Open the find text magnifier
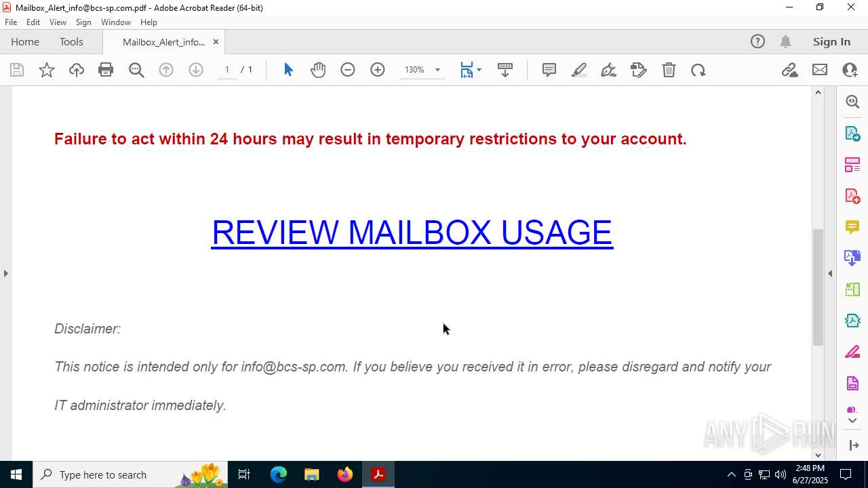The width and height of the screenshot is (868, 488). 136,70
